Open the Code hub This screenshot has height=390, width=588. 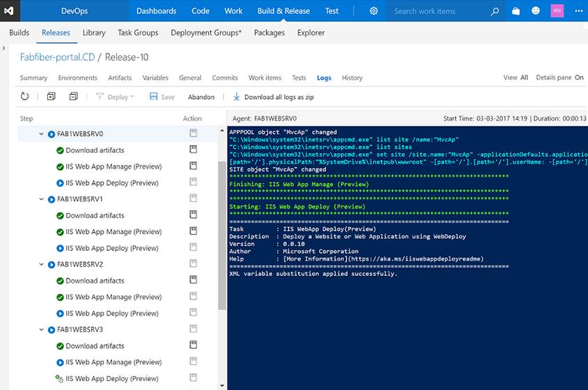click(x=200, y=11)
